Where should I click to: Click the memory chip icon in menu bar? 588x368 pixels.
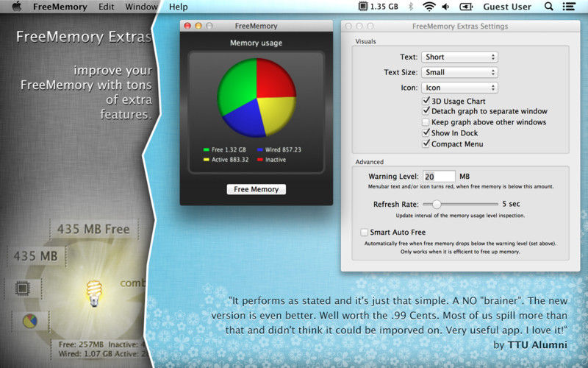362,7
